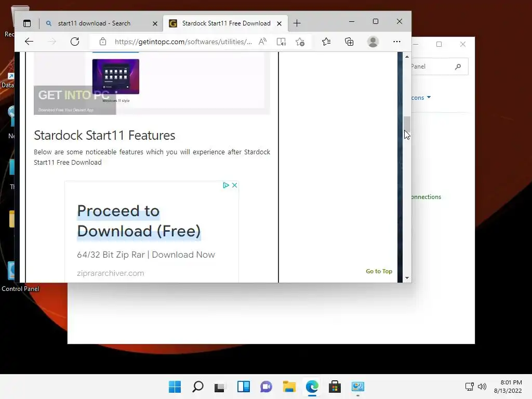Image resolution: width=532 pixels, height=399 pixels.
Task: Close the Proceed to Download ad
Action: (x=234, y=185)
